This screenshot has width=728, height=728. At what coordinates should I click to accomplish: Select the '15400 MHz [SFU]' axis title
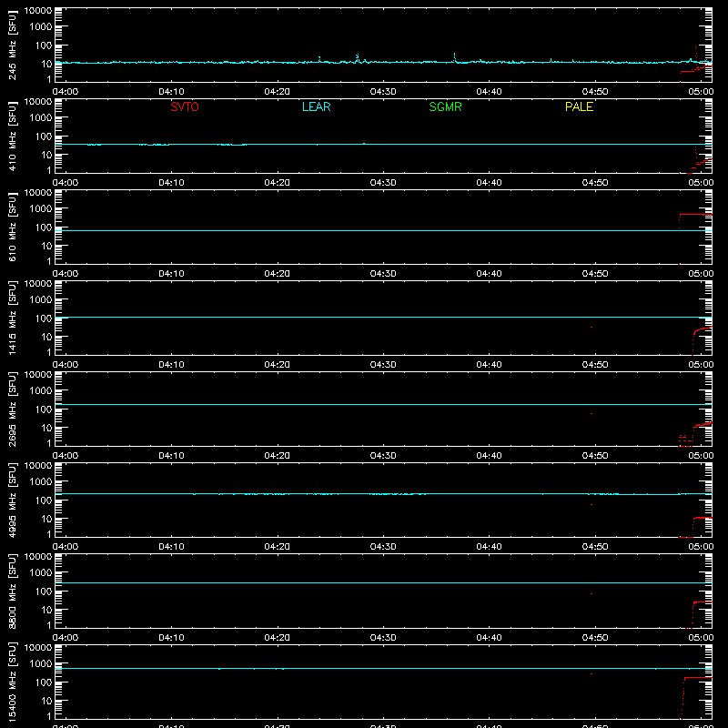(12, 682)
